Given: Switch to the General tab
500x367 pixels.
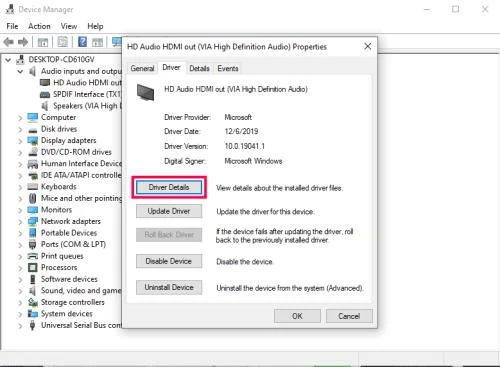Looking at the screenshot, I should click(142, 68).
